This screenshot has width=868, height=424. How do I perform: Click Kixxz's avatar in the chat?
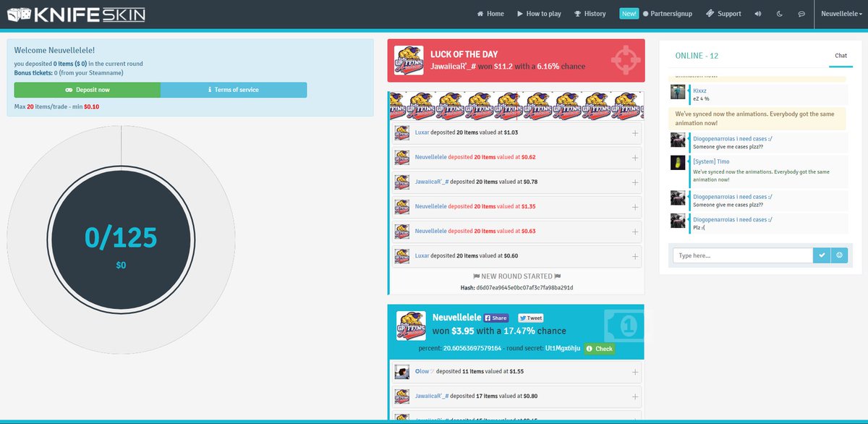(678, 92)
